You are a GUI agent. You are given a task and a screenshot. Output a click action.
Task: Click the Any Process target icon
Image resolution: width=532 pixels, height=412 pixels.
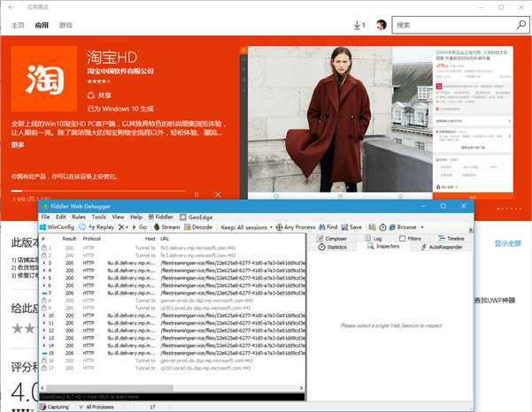[x=279, y=227]
